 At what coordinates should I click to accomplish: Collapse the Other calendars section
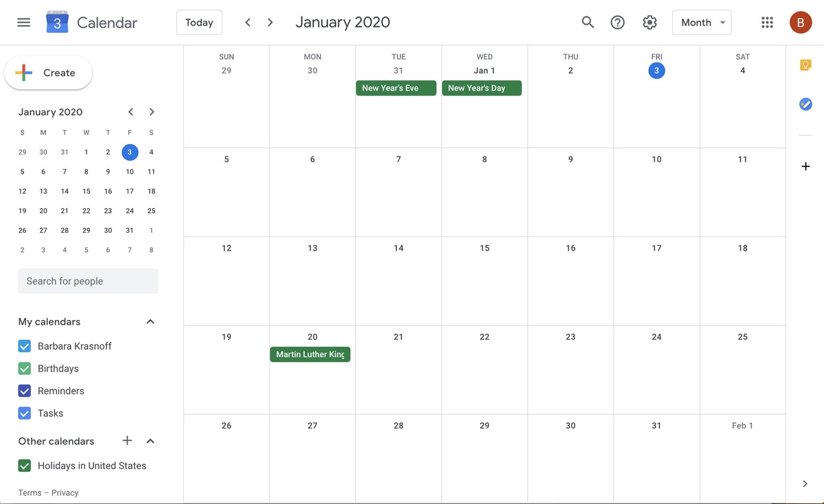click(x=150, y=441)
